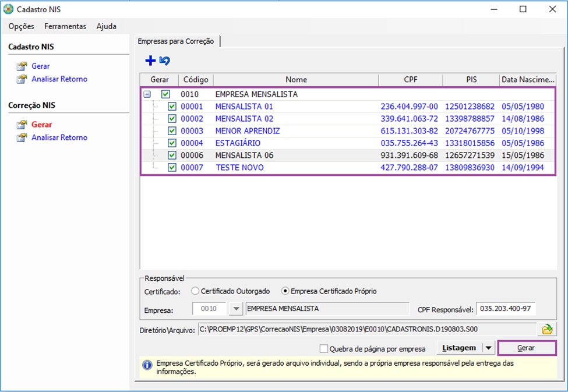Screen dimensions: 568x392
Task: Click the Data Nascimento column header
Action: click(x=528, y=80)
